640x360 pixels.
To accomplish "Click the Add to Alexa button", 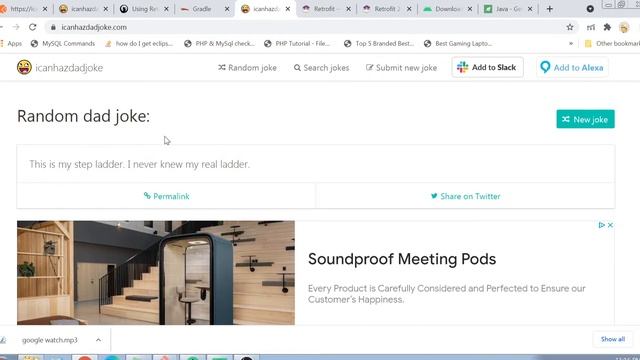I will pyautogui.click(x=572, y=67).
